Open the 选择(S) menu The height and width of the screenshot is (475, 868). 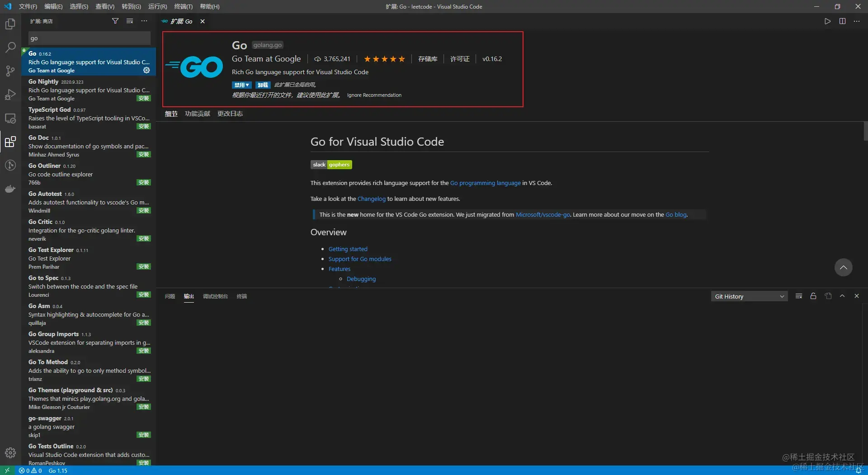(x=79, y=6)
